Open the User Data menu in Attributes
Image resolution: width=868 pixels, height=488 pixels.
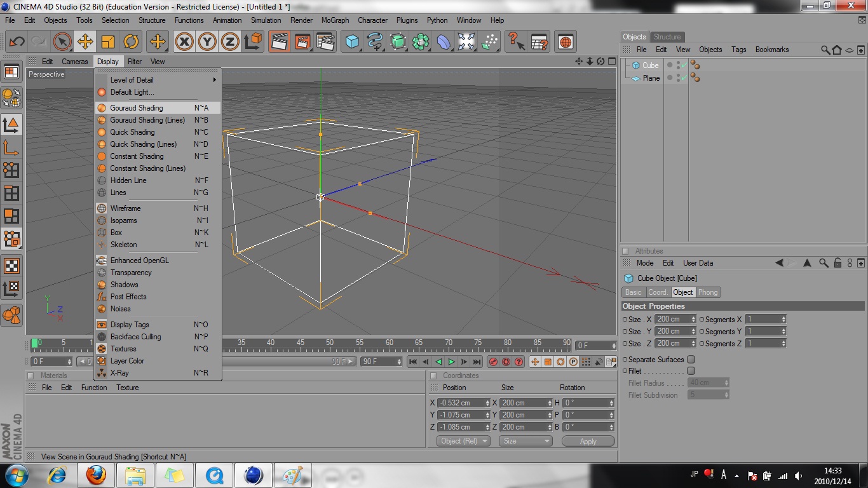click(x=698, y=263)
